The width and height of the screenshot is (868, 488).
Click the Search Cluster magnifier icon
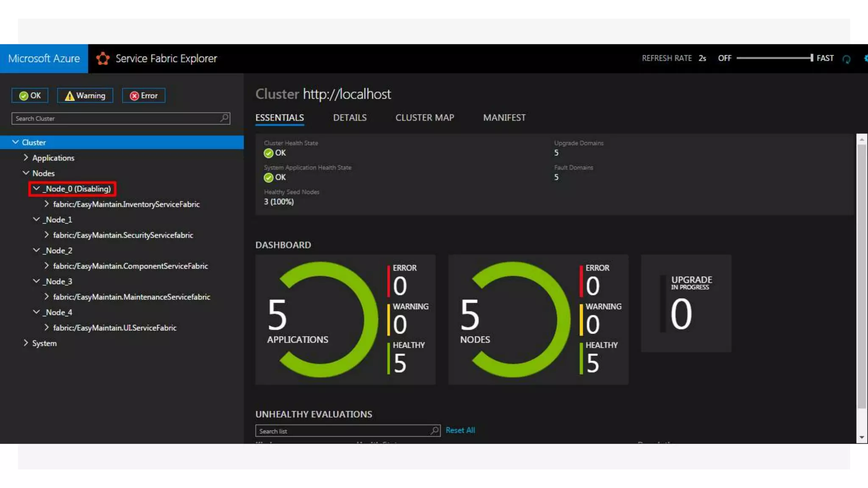click(224, 118)
